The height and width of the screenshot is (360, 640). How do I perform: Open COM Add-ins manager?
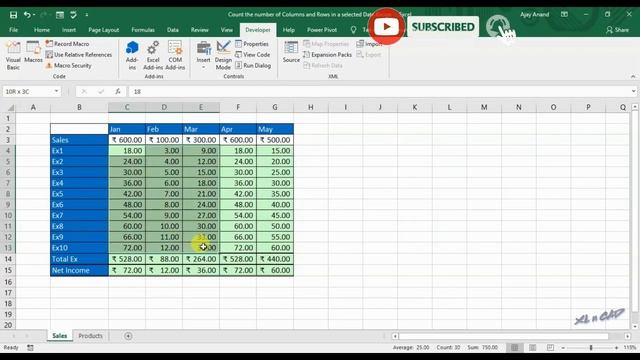click(175, 56)
